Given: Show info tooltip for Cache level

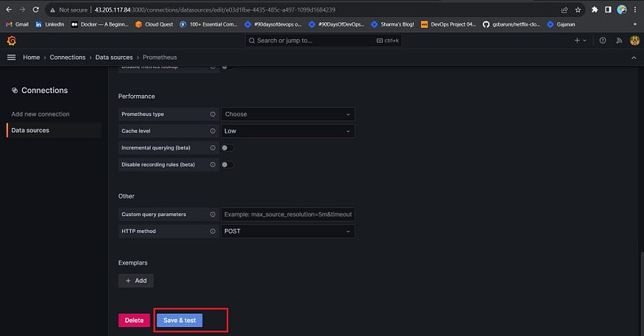Looking at the screenshot, I should click(213, 131).
